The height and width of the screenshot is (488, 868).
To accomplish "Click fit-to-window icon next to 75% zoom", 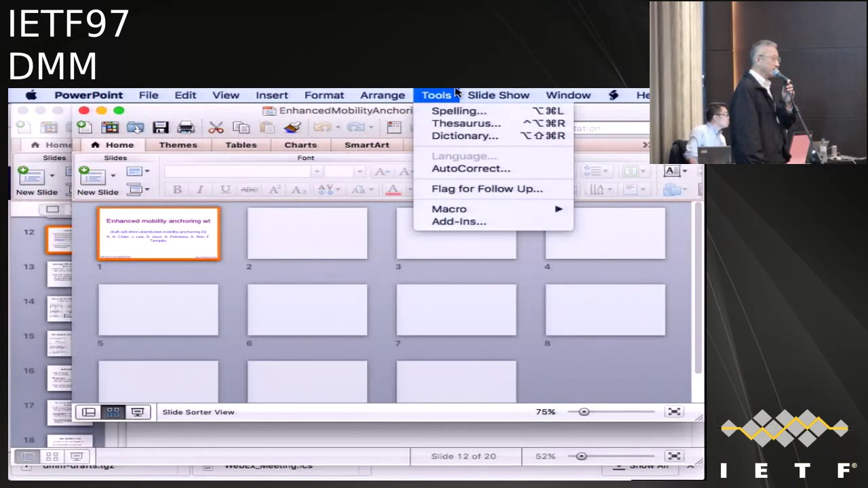I will click(x=674, y=411).
